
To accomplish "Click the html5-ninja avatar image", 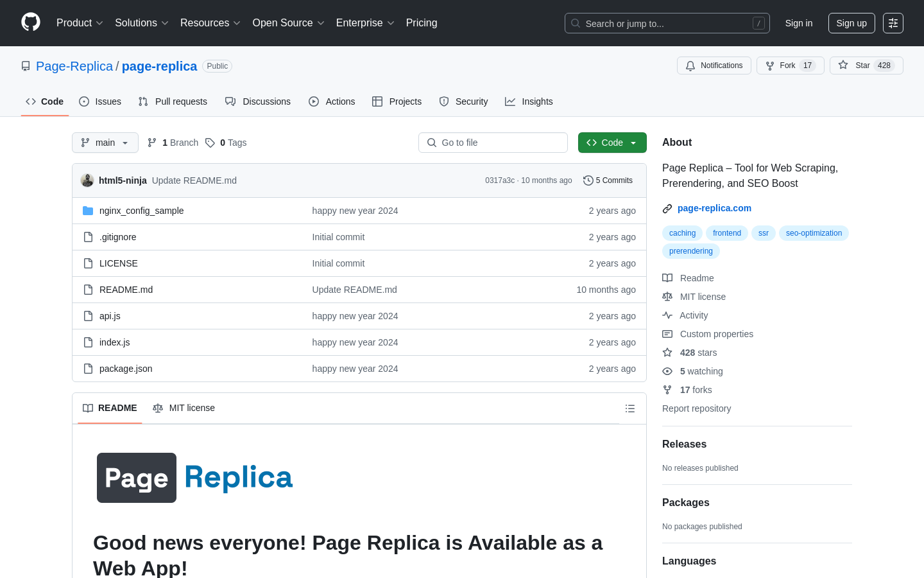I will click(x=87, y=180).
